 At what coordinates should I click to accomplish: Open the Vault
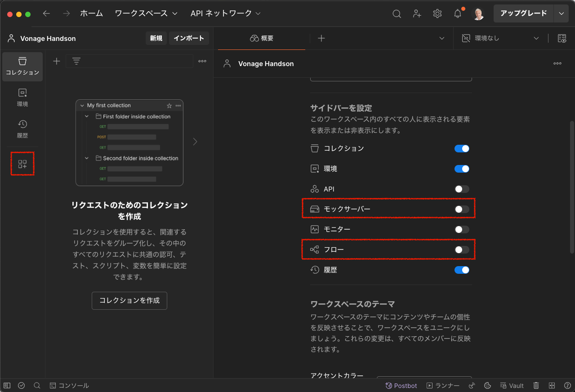512,386
